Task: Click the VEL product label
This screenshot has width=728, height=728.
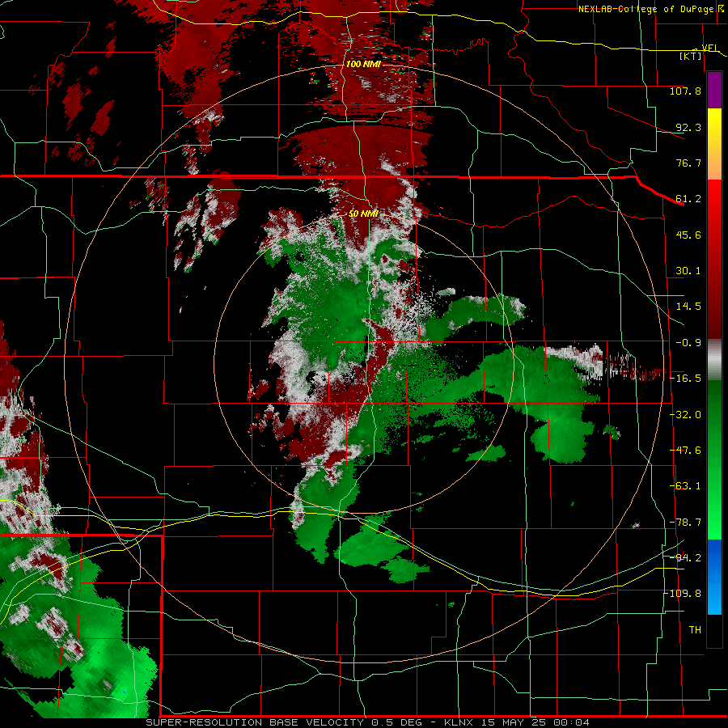Action: 709,48
